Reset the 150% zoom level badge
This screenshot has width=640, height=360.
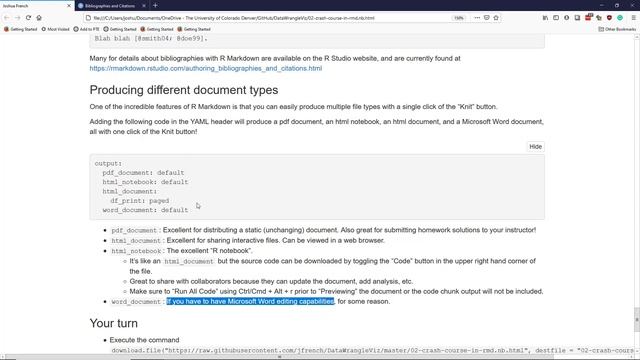point(459,18)
